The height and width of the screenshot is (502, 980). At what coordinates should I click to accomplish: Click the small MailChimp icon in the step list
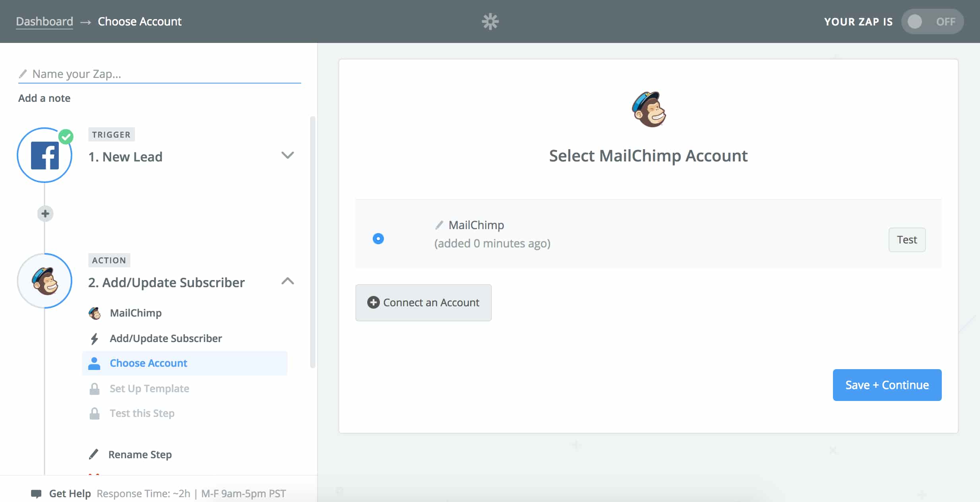(x=95, y=313)
